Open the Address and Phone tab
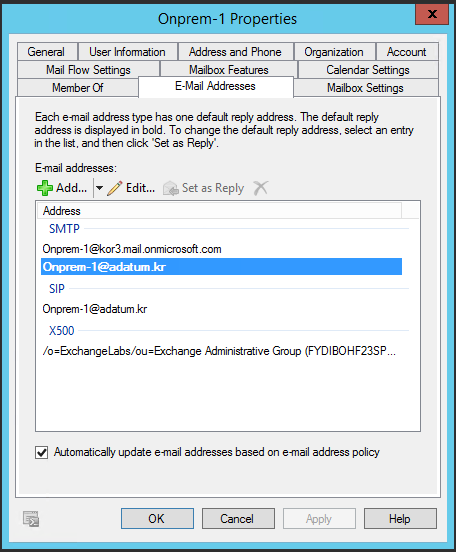The image size is (456, 552). point(235,52)
